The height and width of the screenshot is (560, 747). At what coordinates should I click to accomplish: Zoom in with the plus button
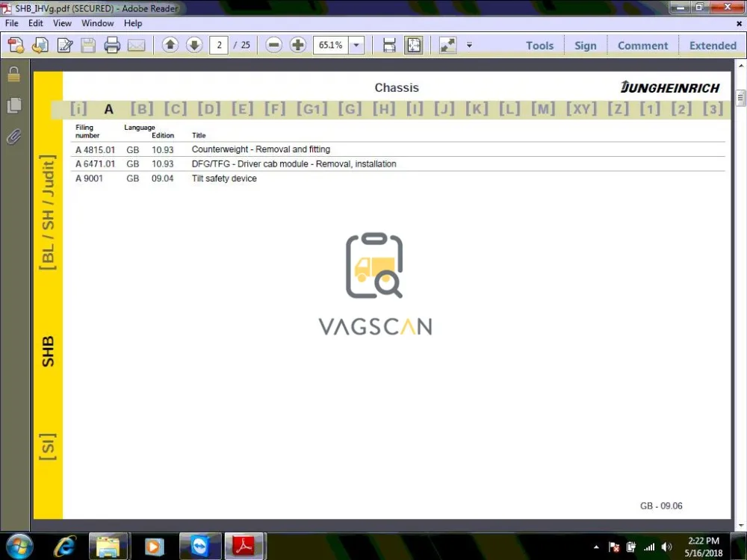(298, 45)
